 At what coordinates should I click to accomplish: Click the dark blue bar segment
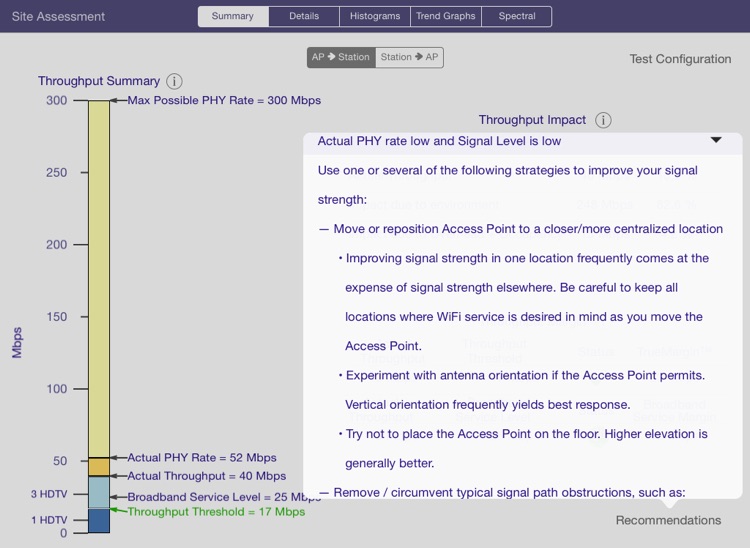point(99,521)
